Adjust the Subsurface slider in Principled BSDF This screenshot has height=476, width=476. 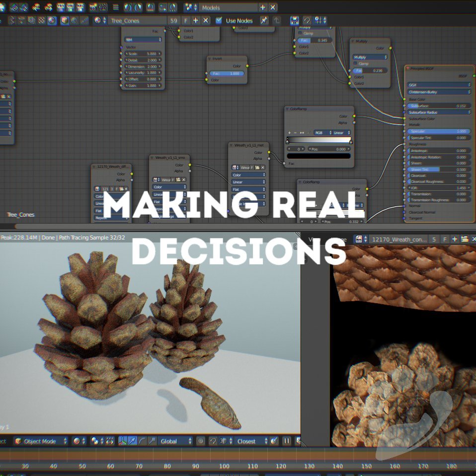tap(439, 106)
